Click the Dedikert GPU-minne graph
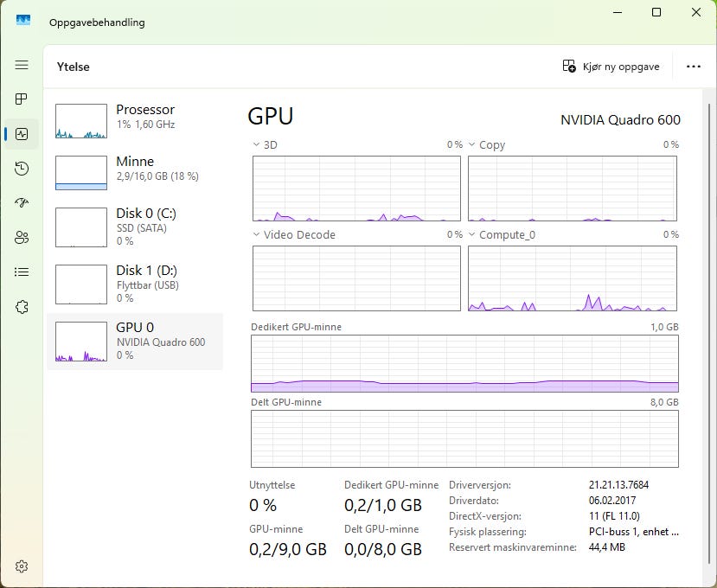The width and height of the screenshot is (717, 588). pos(464,363)
